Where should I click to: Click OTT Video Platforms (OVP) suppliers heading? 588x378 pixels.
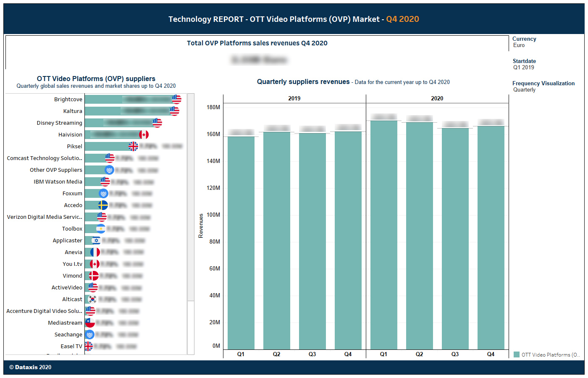click(x=96, y=79)
